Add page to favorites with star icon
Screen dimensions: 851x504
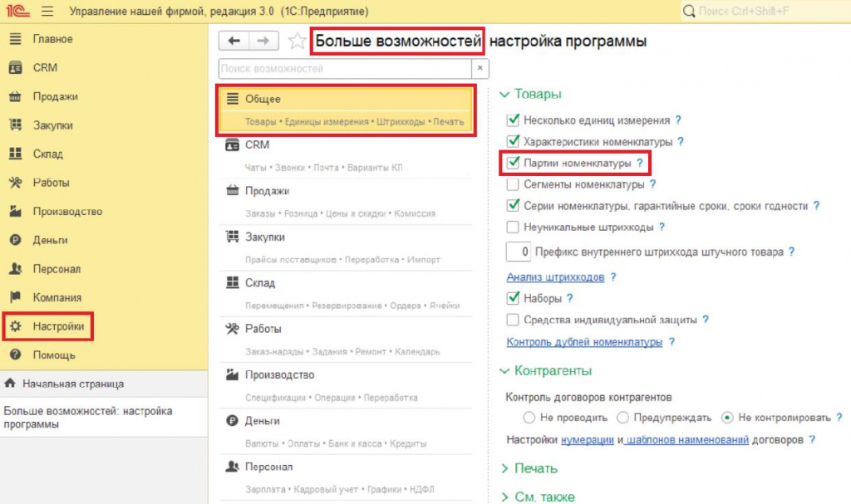click(297, 41)
